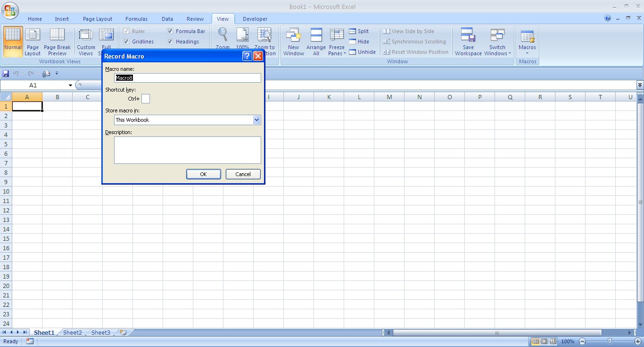
Task: Click the Save icon in Quick Access
Action: point(6,74)
